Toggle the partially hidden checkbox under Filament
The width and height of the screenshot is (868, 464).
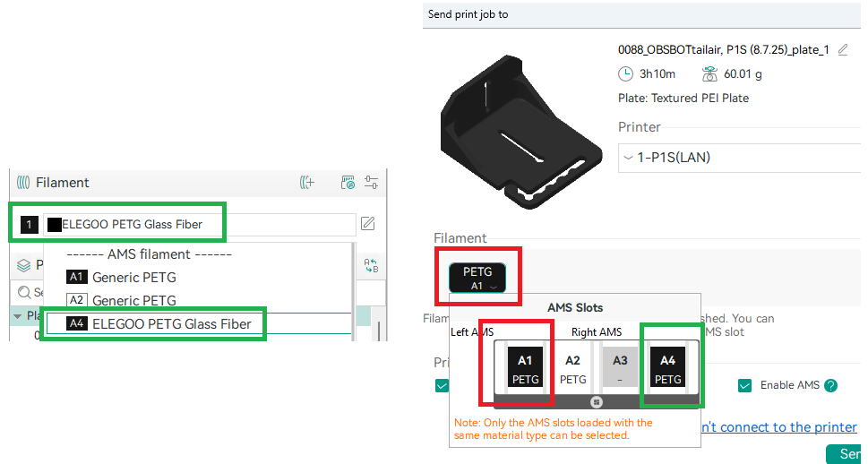(x=442, y=385)
